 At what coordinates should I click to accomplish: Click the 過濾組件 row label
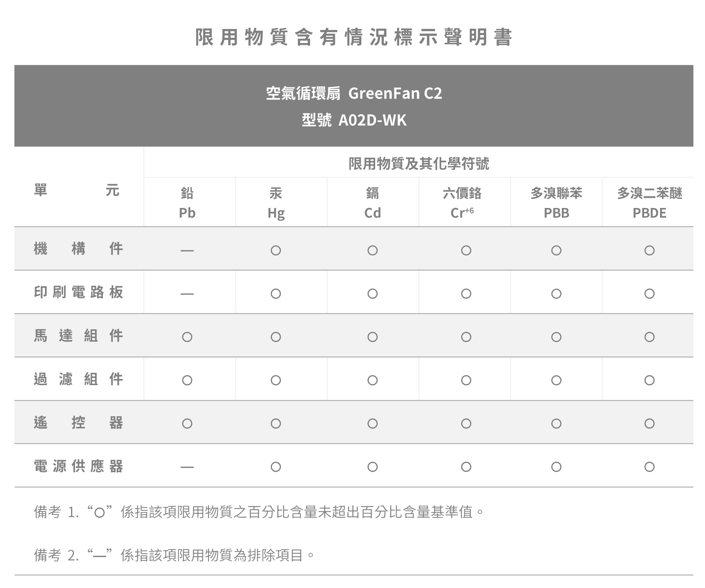click(78, 379)
